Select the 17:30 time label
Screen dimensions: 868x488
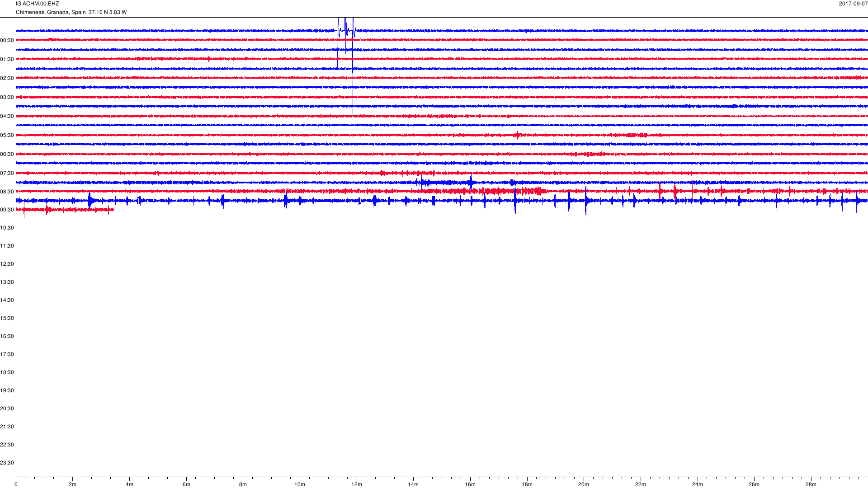tap(7, 354)
